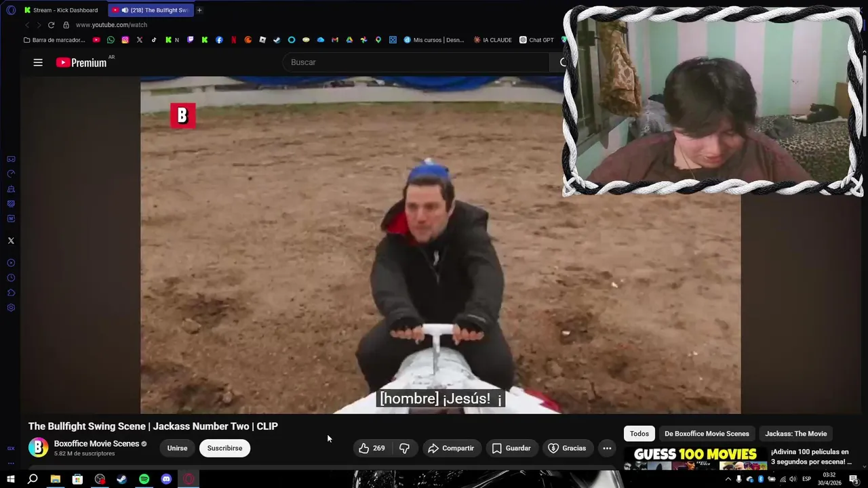Screen dimensions: 868x488
Task: Open the Netflix bookmark icon
Action: [x=234, y=40]
